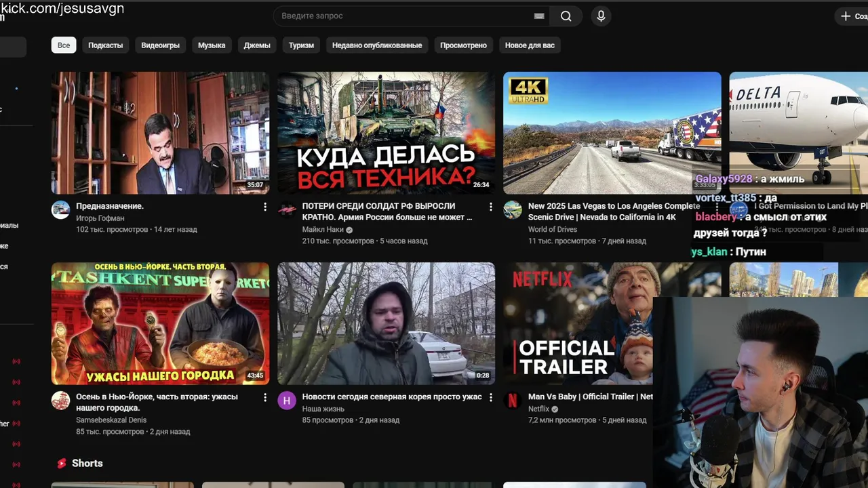Click channel name Наша жизнь

tap(323, 409)
